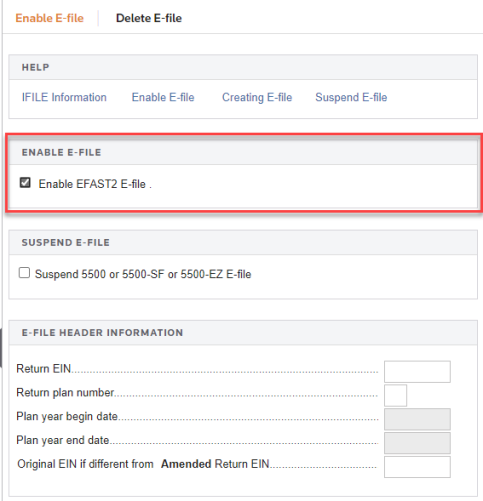Uncheck the Enable EFAST2 E-file checkbox
Image resolution: width=483 pixels, height=501 pixels.
pyautogui.click(x=25, y=183)
